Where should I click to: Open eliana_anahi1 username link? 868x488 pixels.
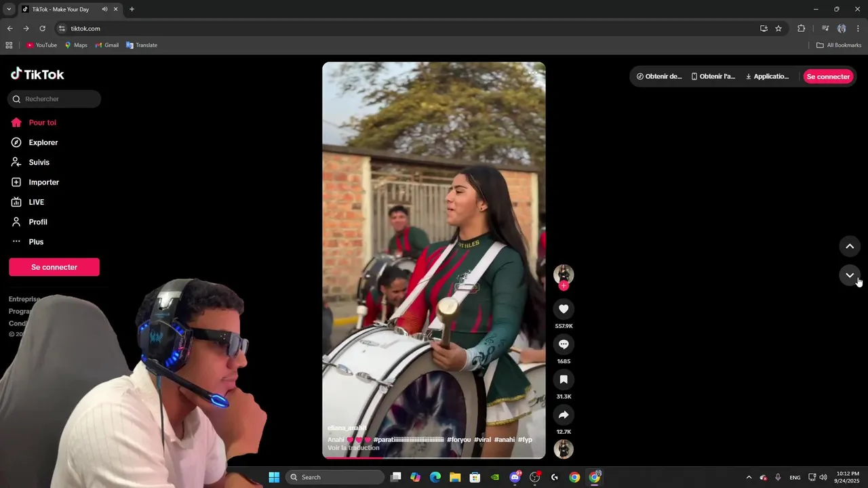[x=347, y=428]
